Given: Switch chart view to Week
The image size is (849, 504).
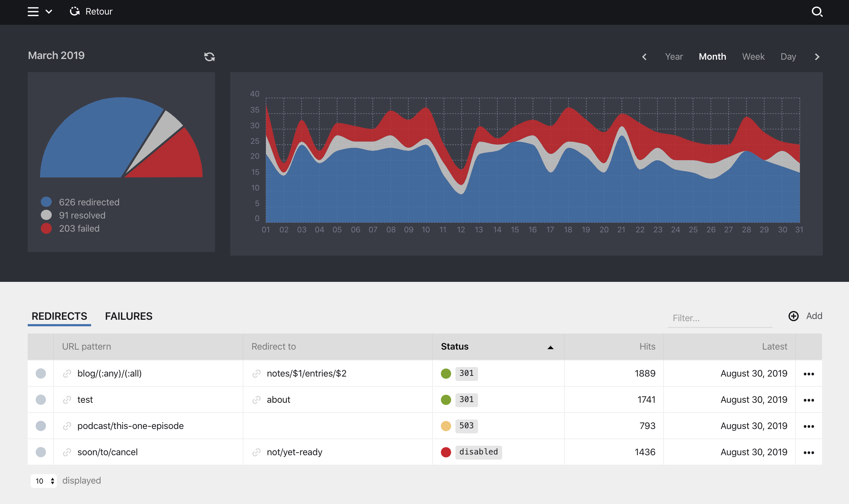Looking at the screenshot, I should click(x=753, y=57).
